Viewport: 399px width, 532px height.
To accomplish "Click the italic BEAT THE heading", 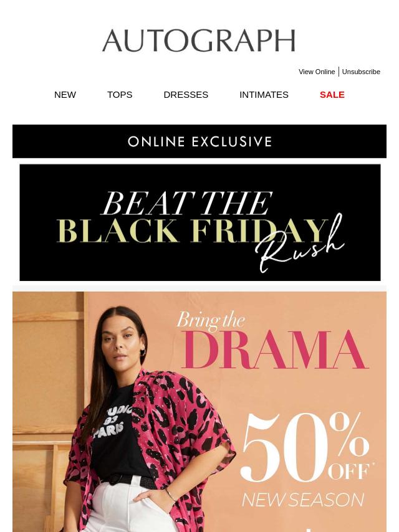I will coord(188,203).
